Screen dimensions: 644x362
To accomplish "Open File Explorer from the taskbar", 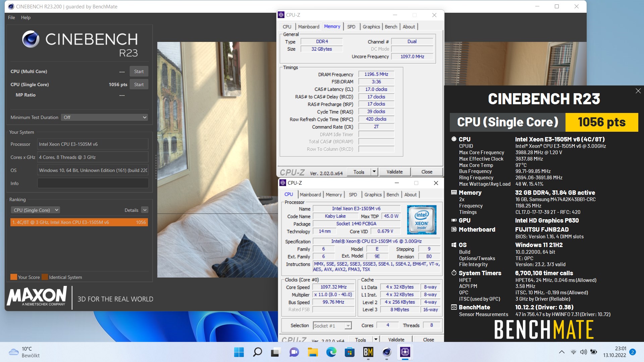I will [313, 352].
